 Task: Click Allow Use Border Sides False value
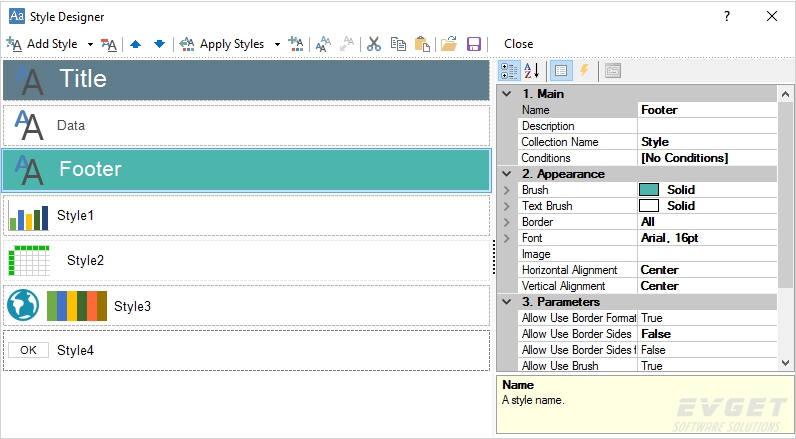click(707, 334)
